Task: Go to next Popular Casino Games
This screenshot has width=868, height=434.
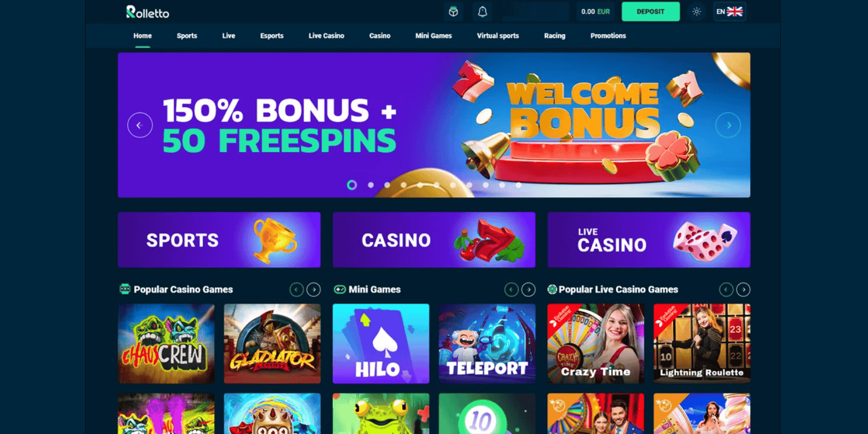Action: (x=314, y=289)
